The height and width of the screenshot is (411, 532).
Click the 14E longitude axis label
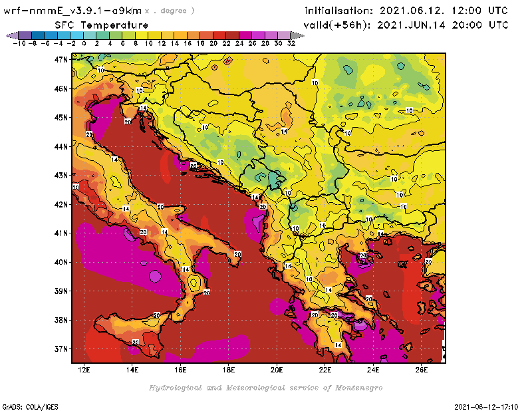[132, 370]
